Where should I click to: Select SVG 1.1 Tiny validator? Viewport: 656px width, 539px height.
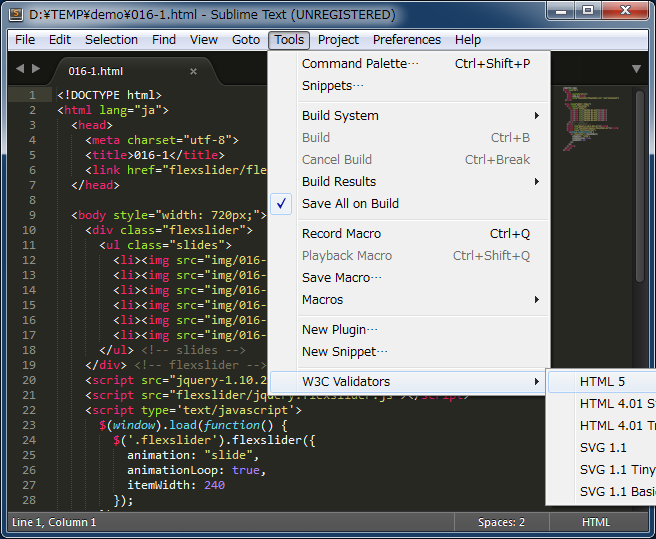[602, 470]
